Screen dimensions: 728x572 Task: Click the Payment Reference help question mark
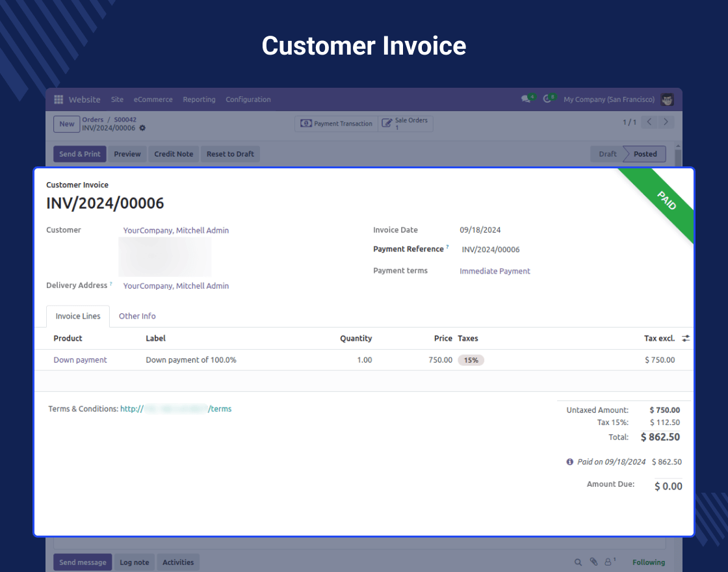click(447, 247)
